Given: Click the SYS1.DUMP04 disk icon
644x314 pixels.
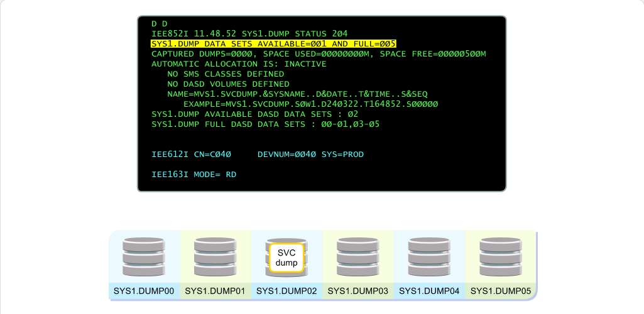Looking at the screenshot, I should click(429, 256).
